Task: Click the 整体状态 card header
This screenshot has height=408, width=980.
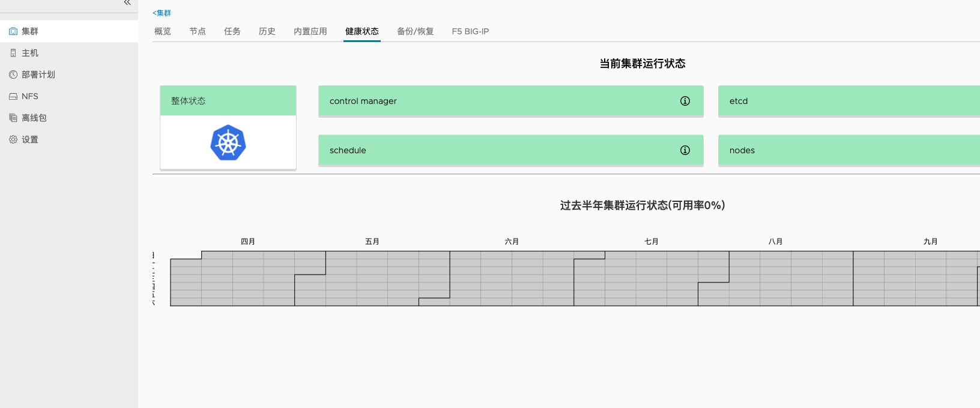Action: click(x=228, y=100)
